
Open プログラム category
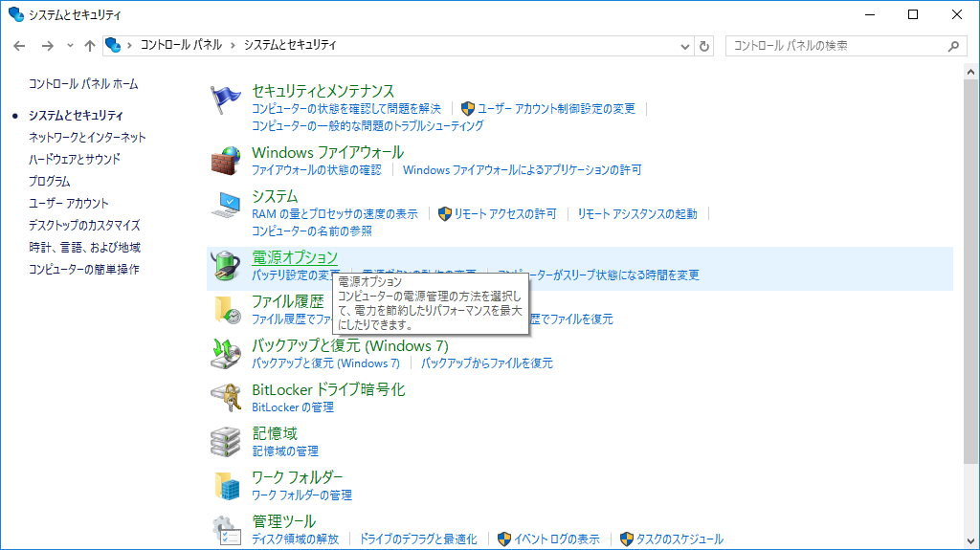coord(50,181)
